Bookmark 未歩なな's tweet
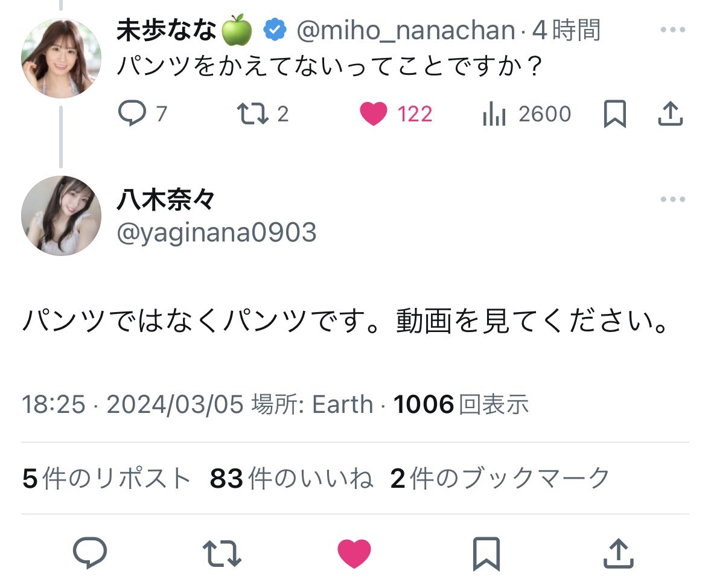Image resolution: width=711 pixels, height=588 pixels. tap(615, 114)
